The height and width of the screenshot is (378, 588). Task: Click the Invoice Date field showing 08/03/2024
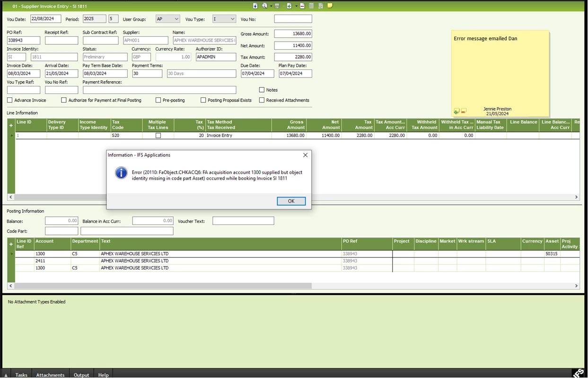24,74
